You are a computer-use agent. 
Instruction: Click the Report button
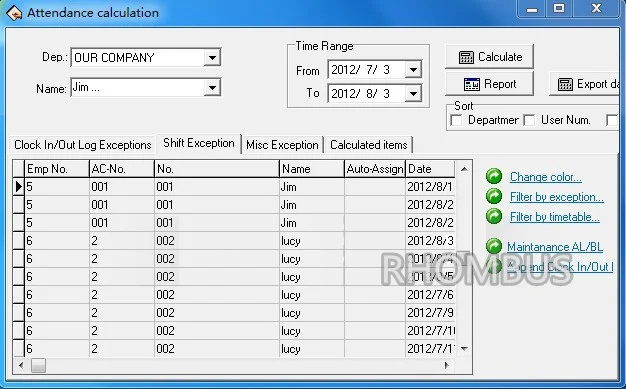[489, 84]
